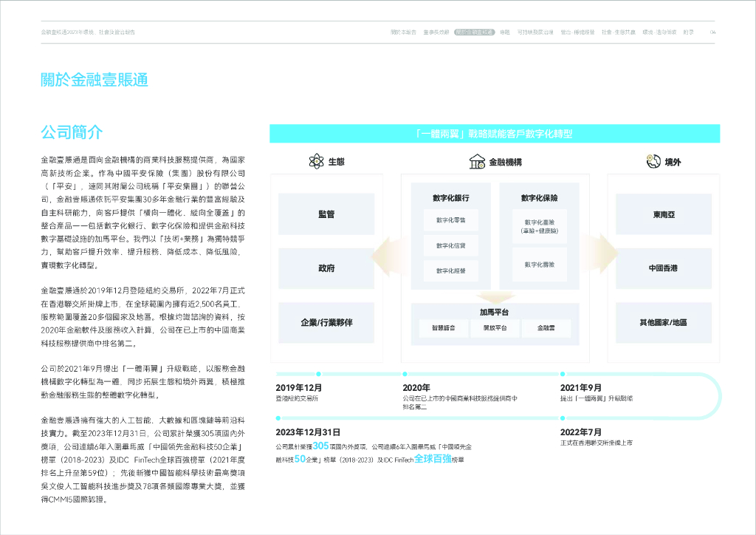This screenshot has height=535, width=756.
Task: Click the 2021年9月 timeline label
Action: click(x=581, y=388)
